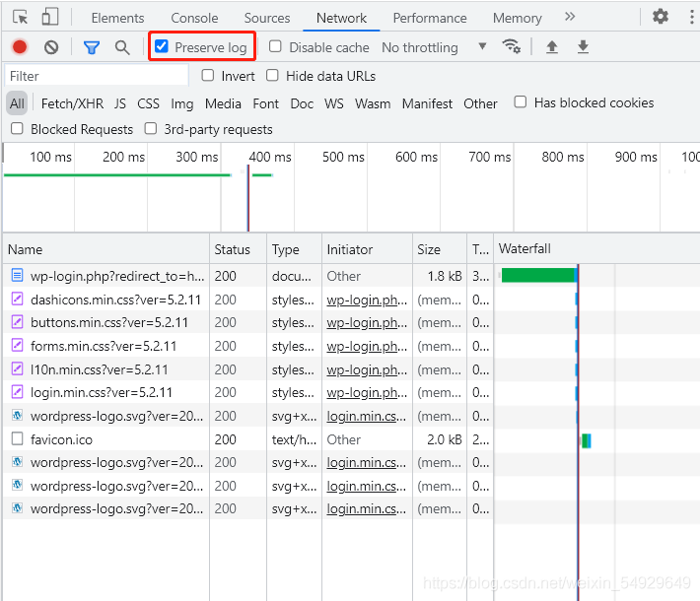Click stylesheet icon of forms.min.css row

[17, 345]
